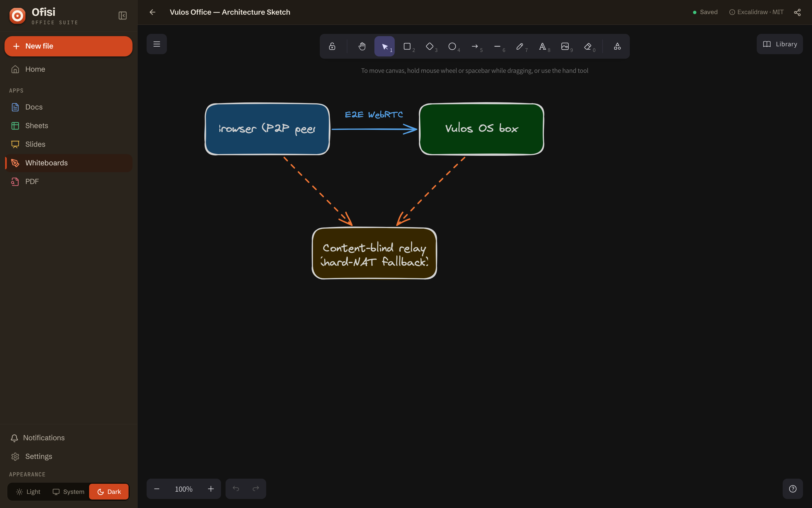812x508 pixels.
Task: Select the Ellipse tool
Action: 452,46
